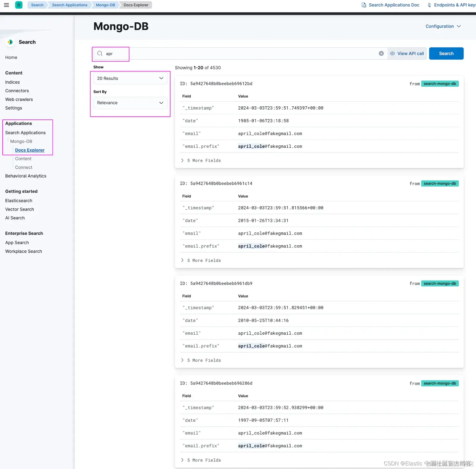The image size is (476, 469).
Task: Click the Mongo-DB page title
Action: (x=121, y=26)
